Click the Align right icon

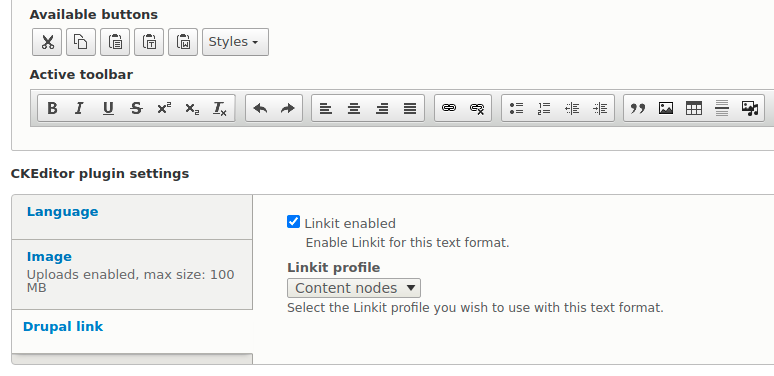382,108
